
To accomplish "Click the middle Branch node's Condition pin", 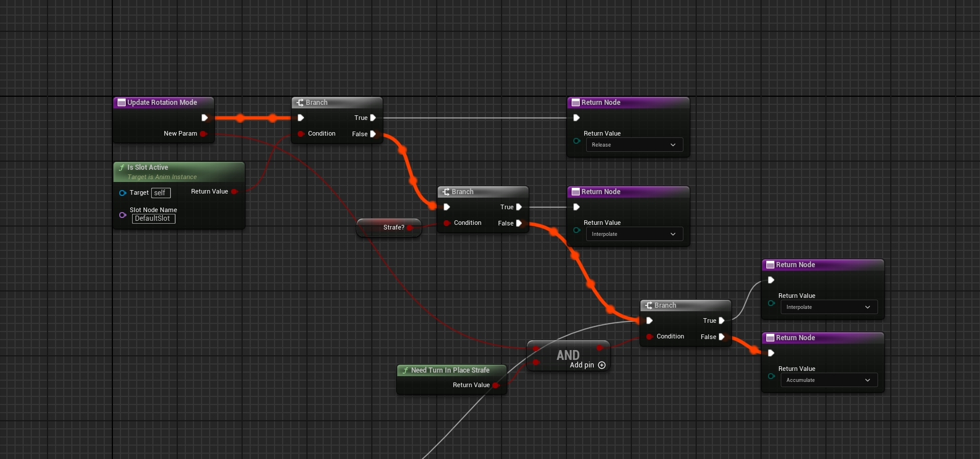I will (x=447, y=223).
